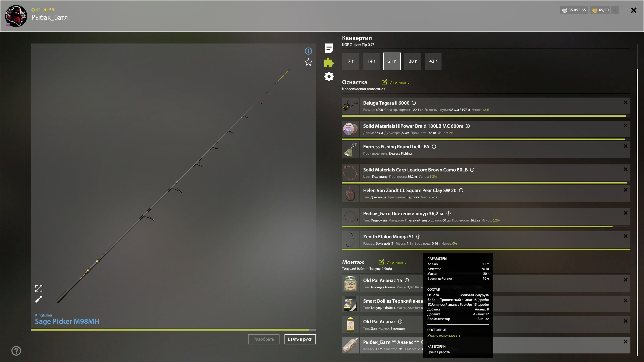Click the Old Pal Ананас 15 thumbnail
644x362 pixels.
350,284
